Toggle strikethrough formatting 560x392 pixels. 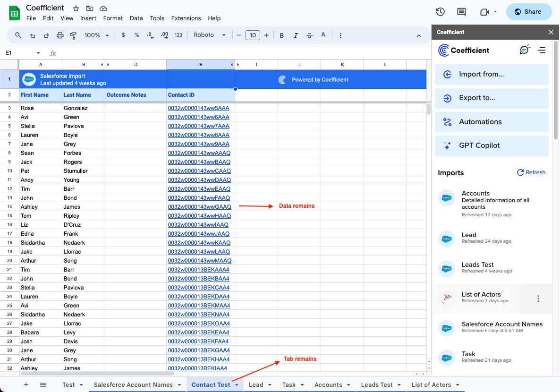(309, 35)
